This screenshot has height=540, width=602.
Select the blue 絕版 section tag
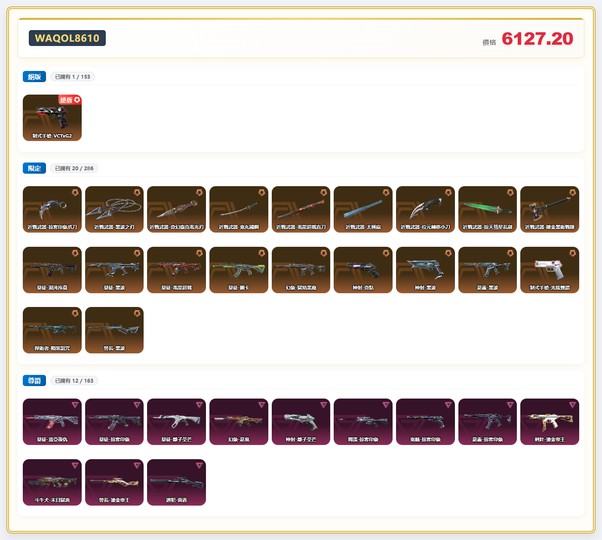(34, 76)
